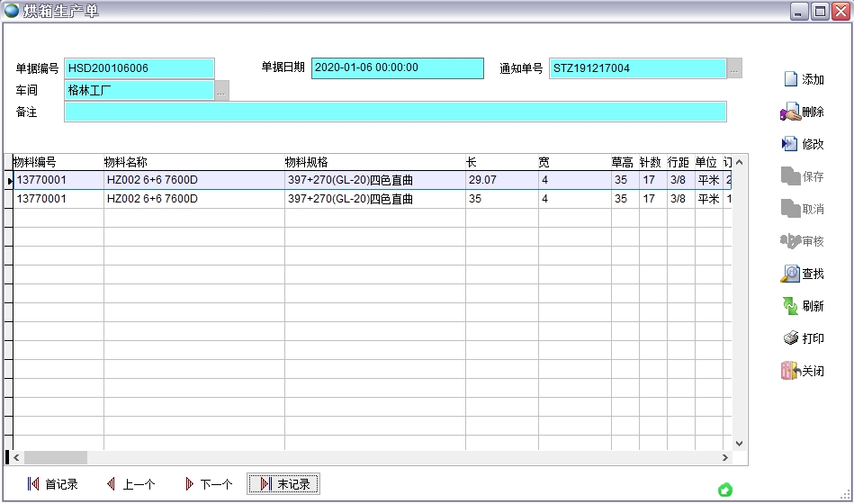
Task: Click the vertical scrollbar down arrow
Action: [739, 443]
